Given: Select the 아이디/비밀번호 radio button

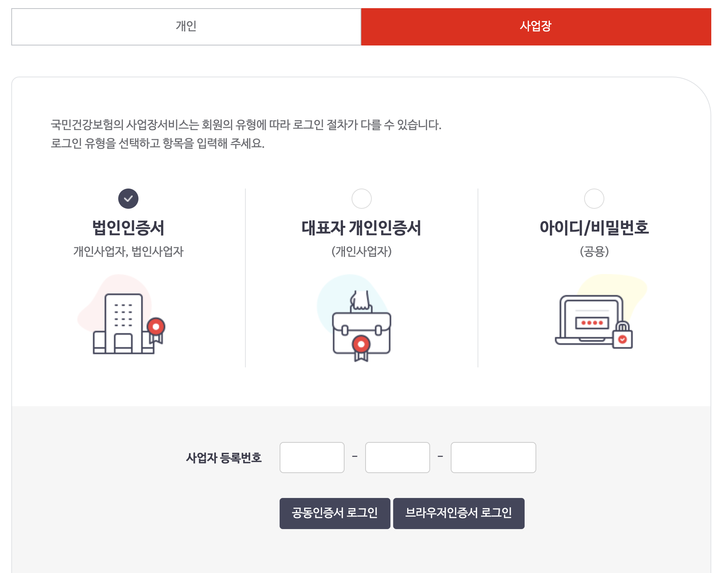Looking at the screenshot, I should [594, 199].
